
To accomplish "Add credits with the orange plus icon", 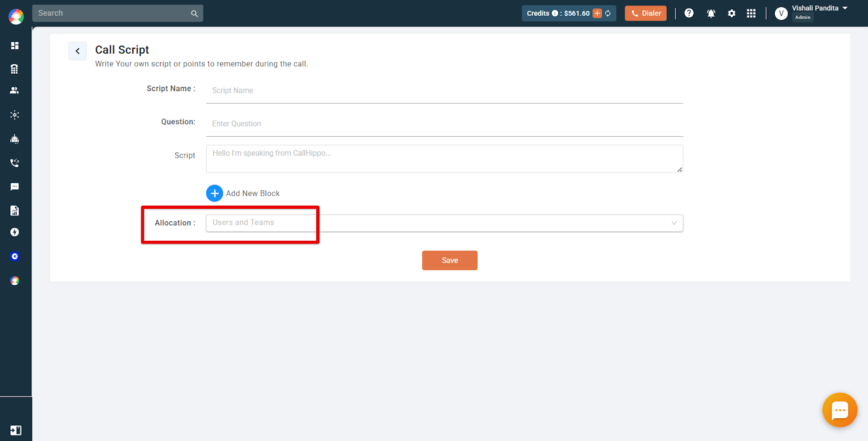I will 597,14.
